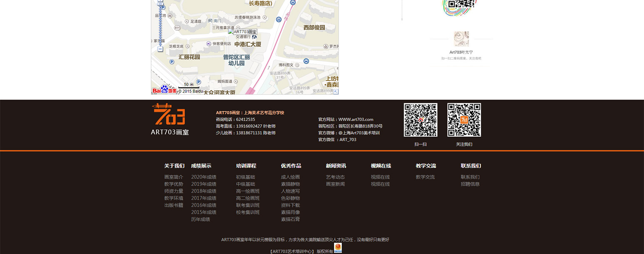This screenshot has height=254, width=644.
Task: Click the certification badge icon beside 版权所有
Action: 338,248
